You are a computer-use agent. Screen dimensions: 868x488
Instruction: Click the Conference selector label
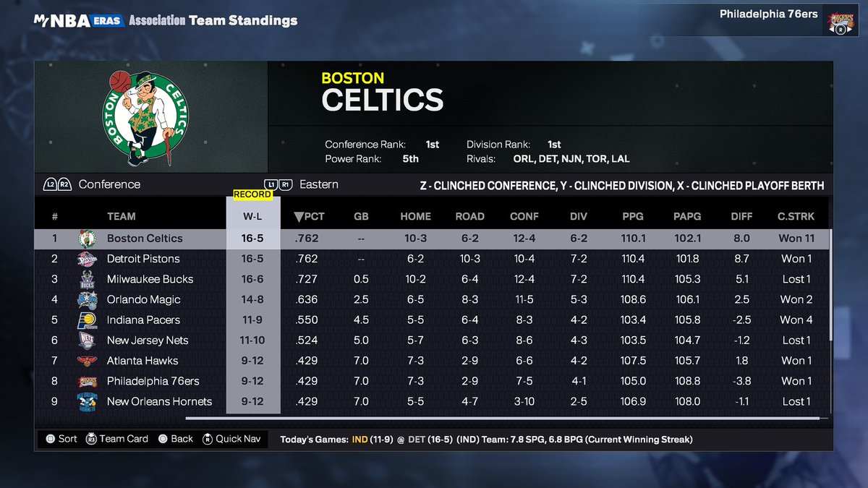[109, 184]
